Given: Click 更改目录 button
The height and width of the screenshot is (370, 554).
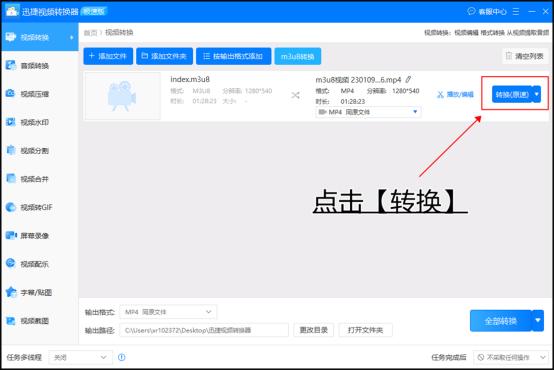Looking at the screenshot, I should pyautogui.click(x=313, y=330).
